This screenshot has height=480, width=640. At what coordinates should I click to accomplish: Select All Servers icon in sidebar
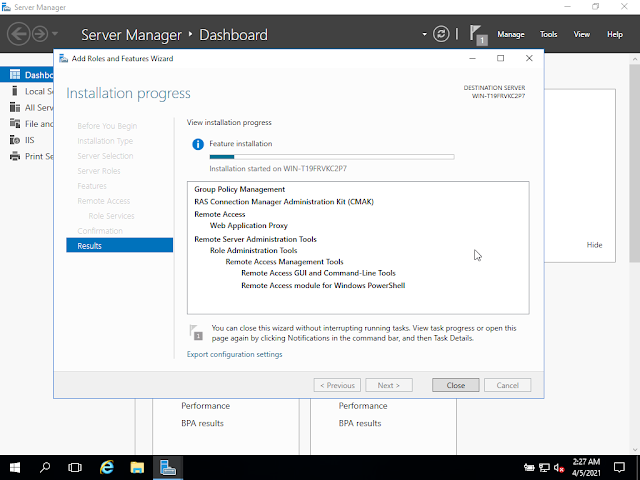[x=15, y=107]
